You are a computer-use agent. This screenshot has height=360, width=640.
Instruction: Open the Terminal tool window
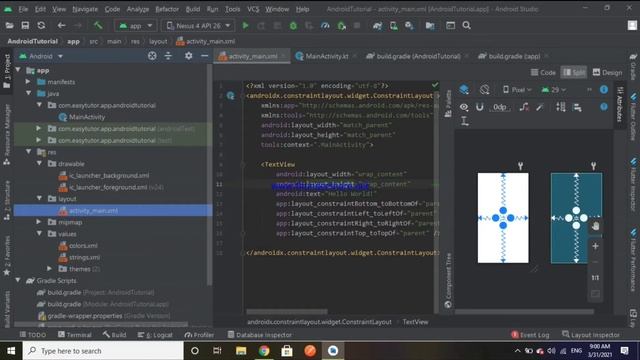75,335
